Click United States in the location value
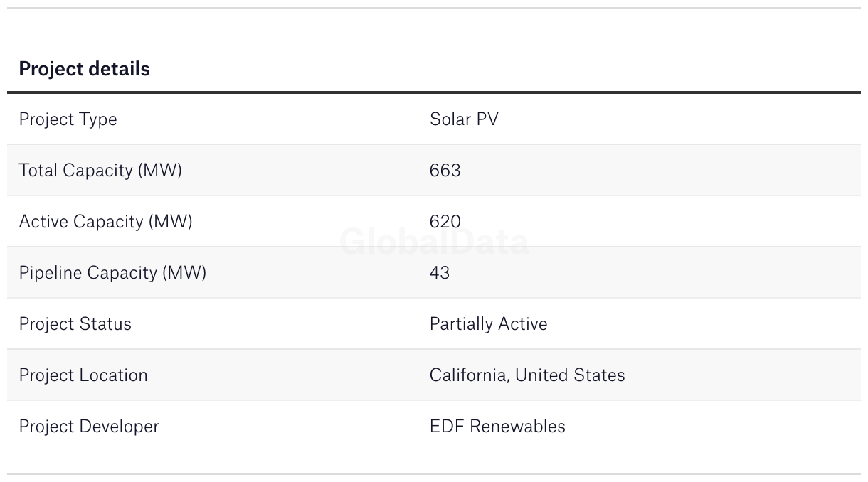This screenshot has width=868, height=482. [570, 375]
